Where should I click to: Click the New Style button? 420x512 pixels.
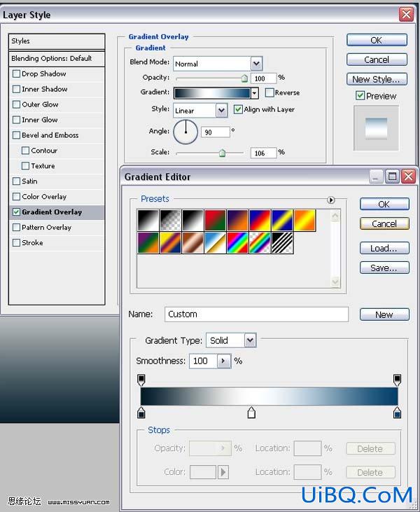click(377, 79)
